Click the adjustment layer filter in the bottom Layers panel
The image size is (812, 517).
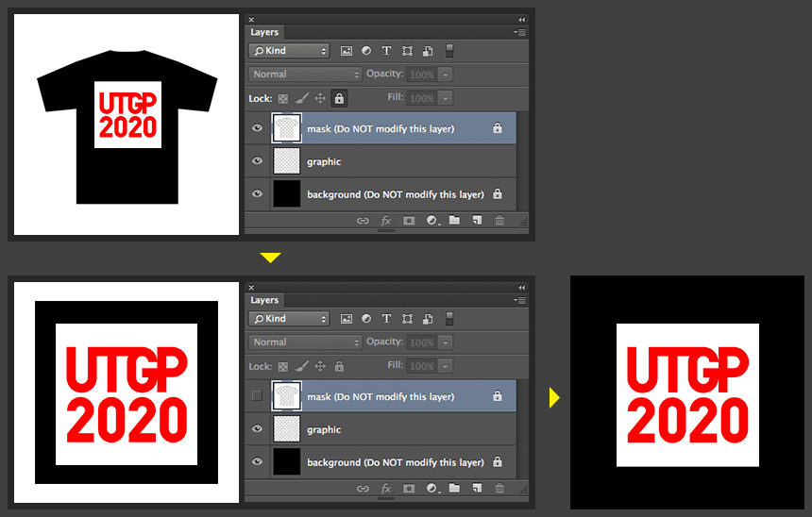point(366,319)
